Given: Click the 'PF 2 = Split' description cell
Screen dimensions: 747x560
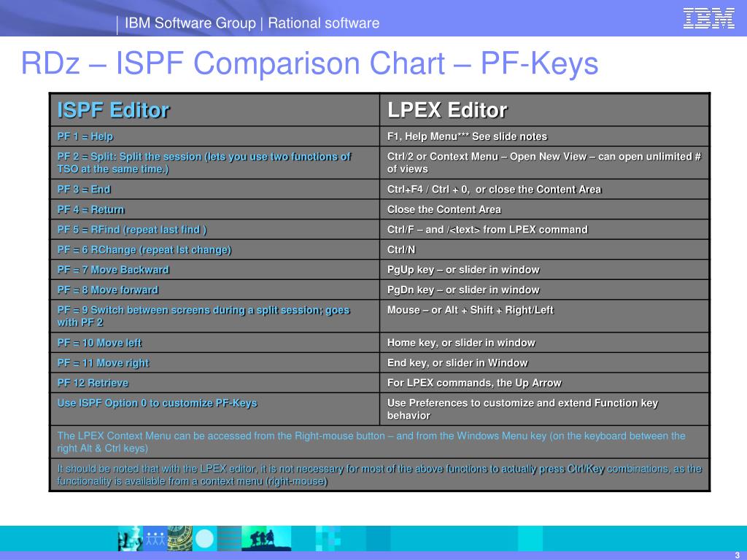Looking at the screenshot, I should (x=215, y=163).
